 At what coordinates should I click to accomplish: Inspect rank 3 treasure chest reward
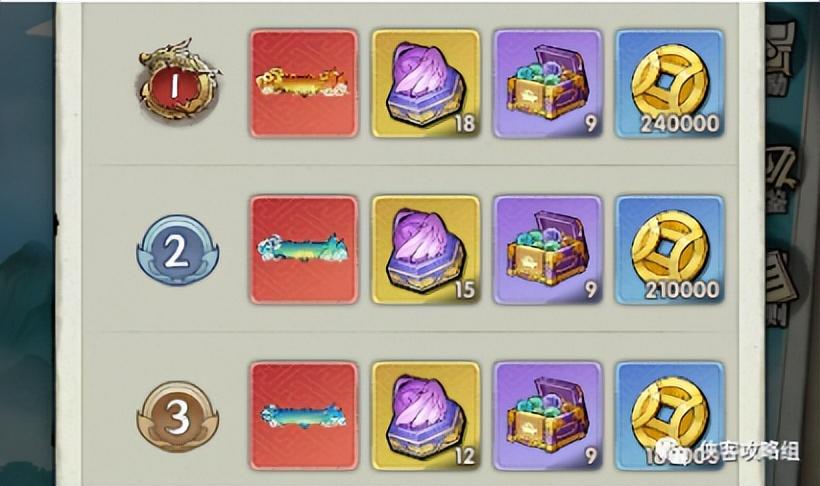click(x=548, y=416)
